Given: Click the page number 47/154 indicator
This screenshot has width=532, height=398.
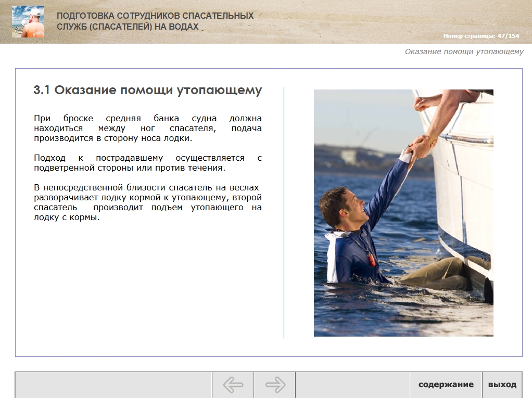Looking at the screenshot, I should tap(481, 35).
